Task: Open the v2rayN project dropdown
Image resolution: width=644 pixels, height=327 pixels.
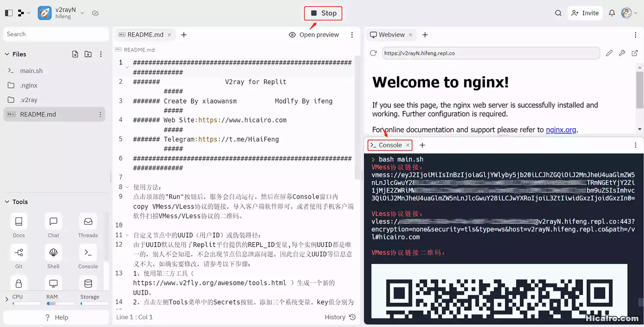Action: point(82,13)
